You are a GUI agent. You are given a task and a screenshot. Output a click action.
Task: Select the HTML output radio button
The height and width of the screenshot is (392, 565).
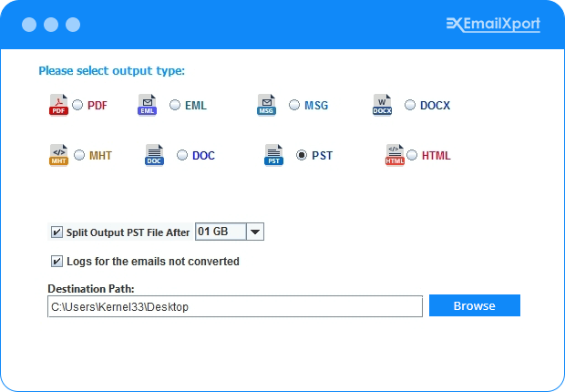(x=412, y=155)
